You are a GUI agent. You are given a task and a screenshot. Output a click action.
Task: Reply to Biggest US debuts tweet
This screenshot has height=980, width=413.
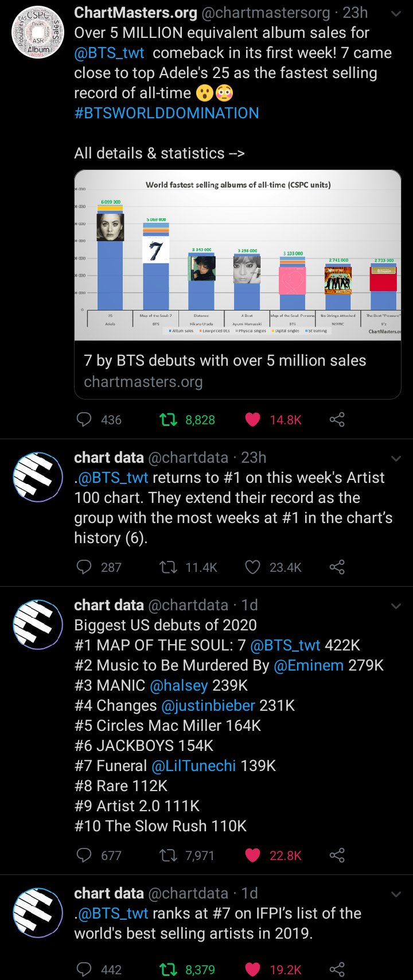point(84,855)
